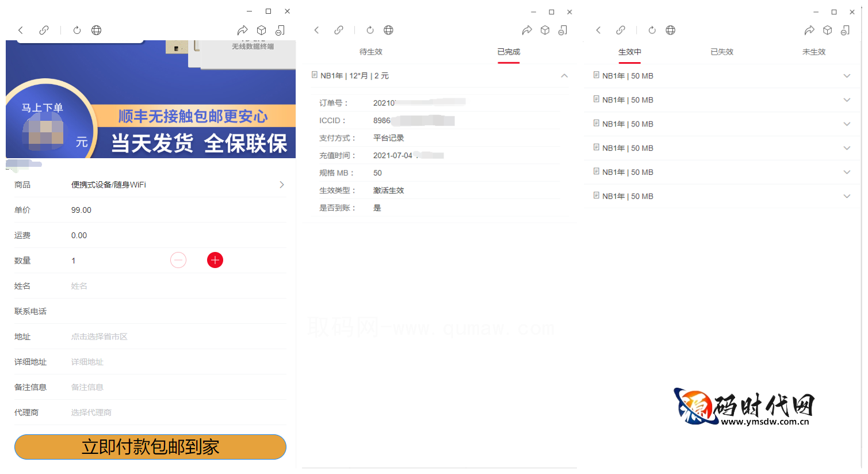This screenshot has width=868, height=474.
Task: Click the 备注信息 input field
Action: point(178,387)
